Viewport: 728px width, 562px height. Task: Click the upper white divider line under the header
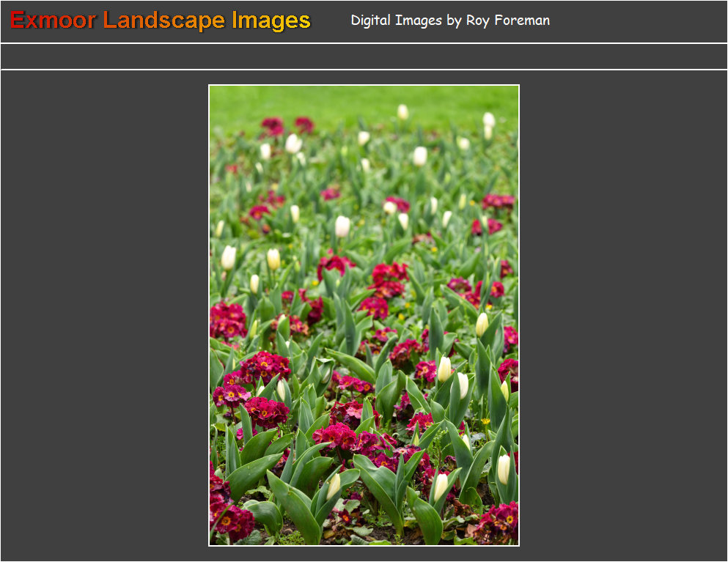(x=364, y=43)
